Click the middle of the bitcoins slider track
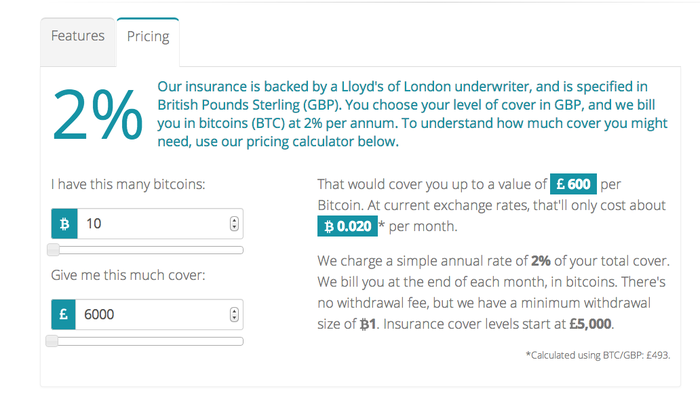The image size is (700, 393). [x=146, y=250]
